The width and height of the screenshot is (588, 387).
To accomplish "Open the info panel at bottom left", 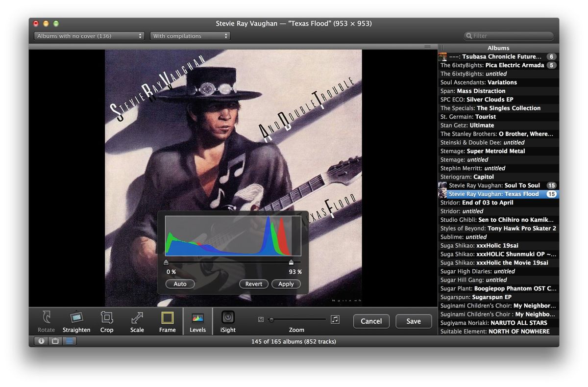I will click(x=41, y=340).
